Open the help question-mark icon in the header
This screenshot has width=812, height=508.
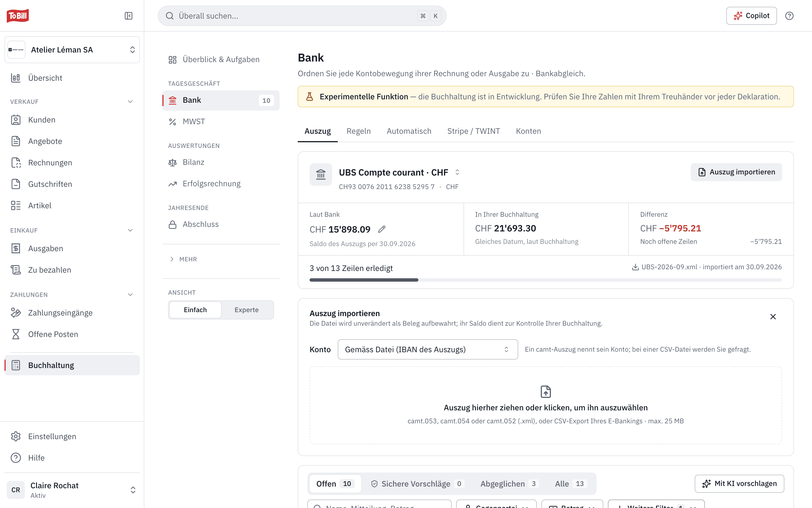(x=789, y=16)
